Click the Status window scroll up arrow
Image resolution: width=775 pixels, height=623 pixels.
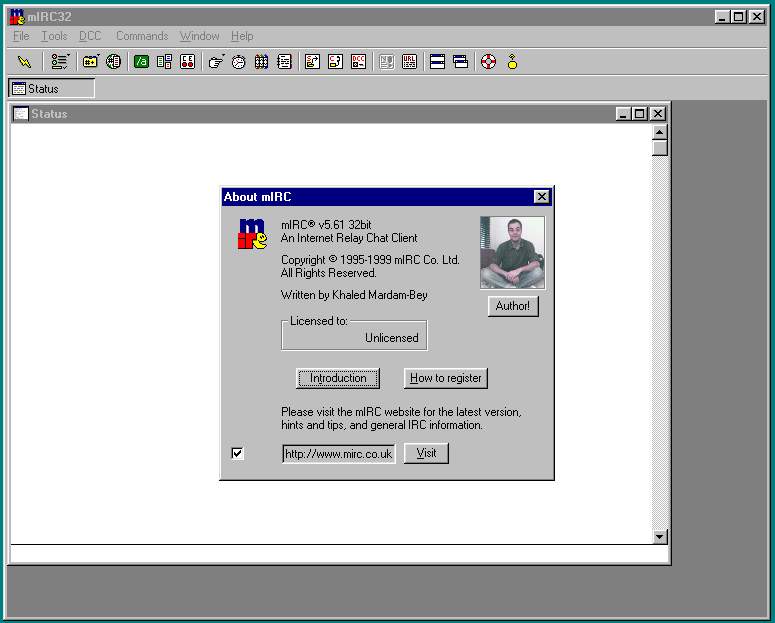tap(660, 132)
